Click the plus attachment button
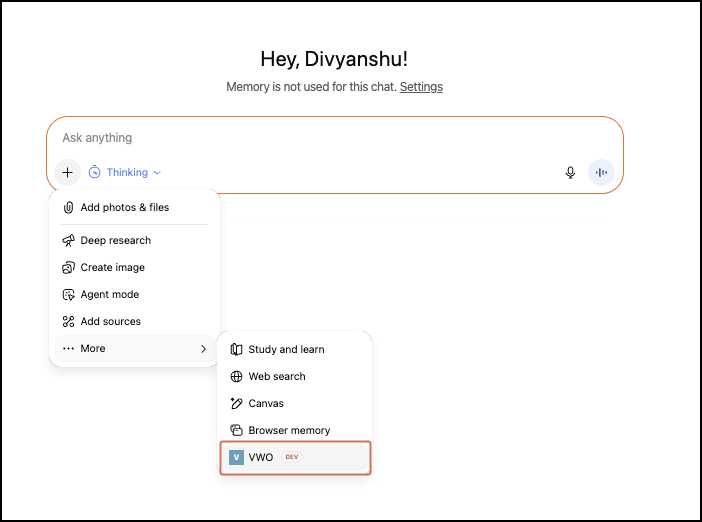702x522 pixels. [67, 172]
